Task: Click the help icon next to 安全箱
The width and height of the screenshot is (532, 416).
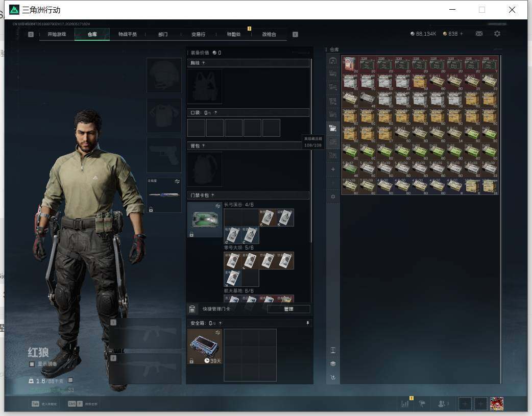Action: (x=220, y=323)
